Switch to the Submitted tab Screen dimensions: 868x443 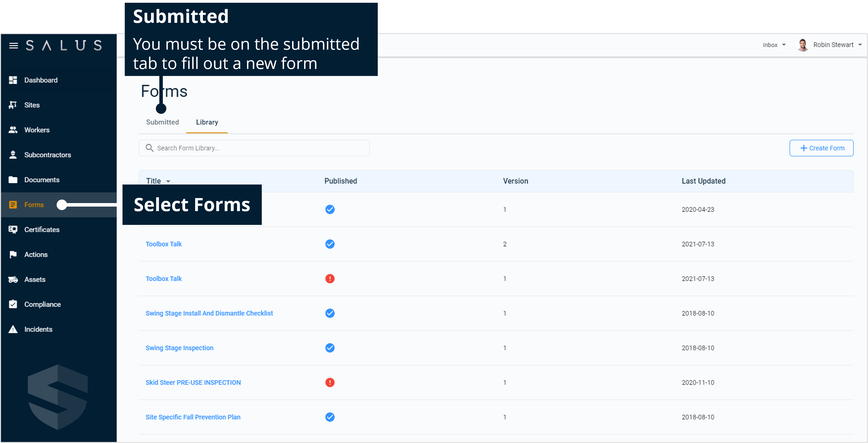pos(162,122)
